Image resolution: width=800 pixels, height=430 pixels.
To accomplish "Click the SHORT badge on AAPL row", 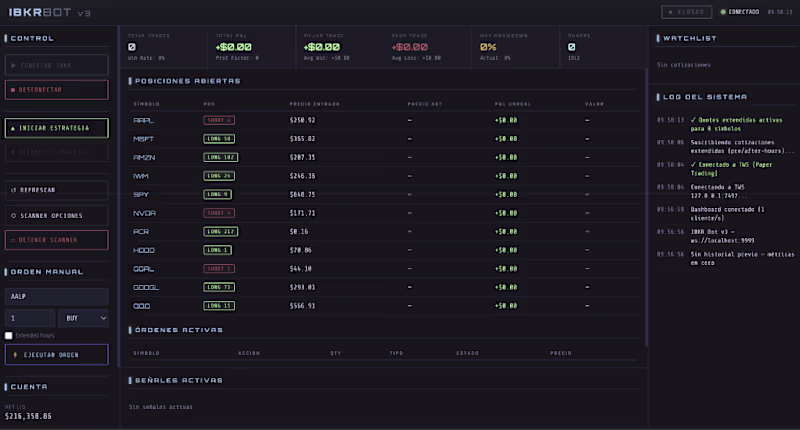I will [219, 120].
